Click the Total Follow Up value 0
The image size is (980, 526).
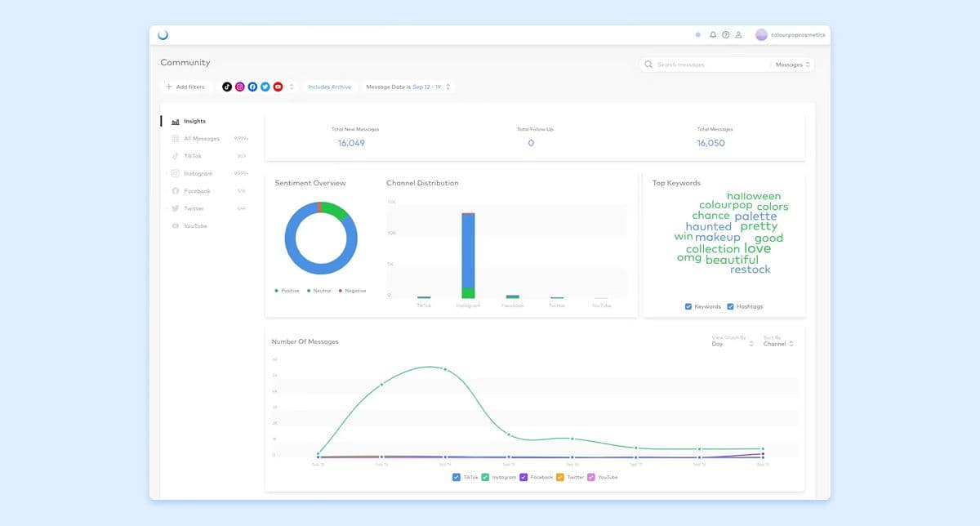[531, 143]
